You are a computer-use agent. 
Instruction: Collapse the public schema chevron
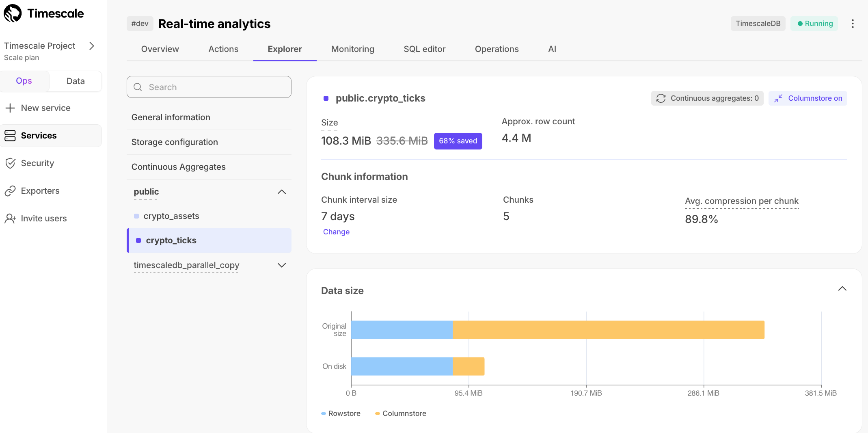click(282, 192)
